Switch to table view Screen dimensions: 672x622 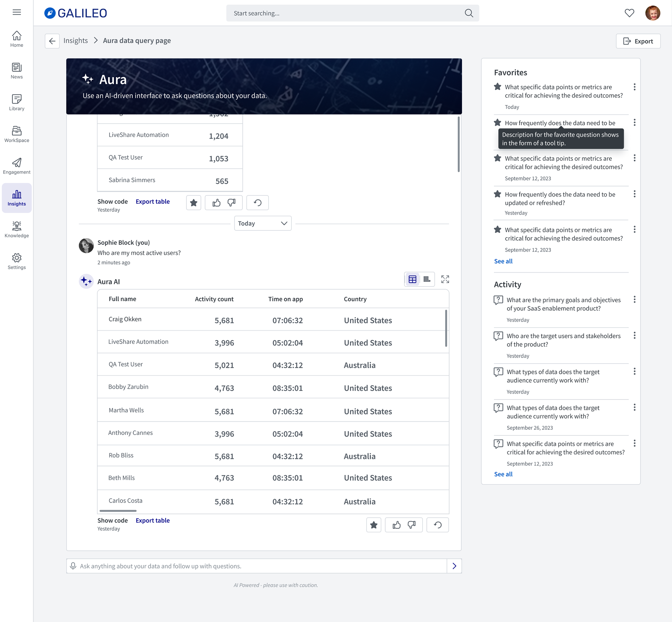coord(412,279)
